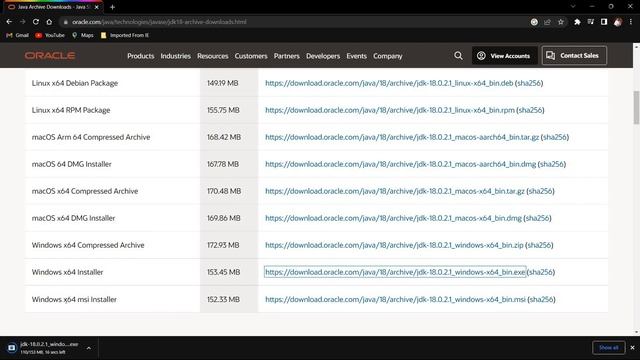
Task: Go back to the previous page
Action: coord(9,22)
